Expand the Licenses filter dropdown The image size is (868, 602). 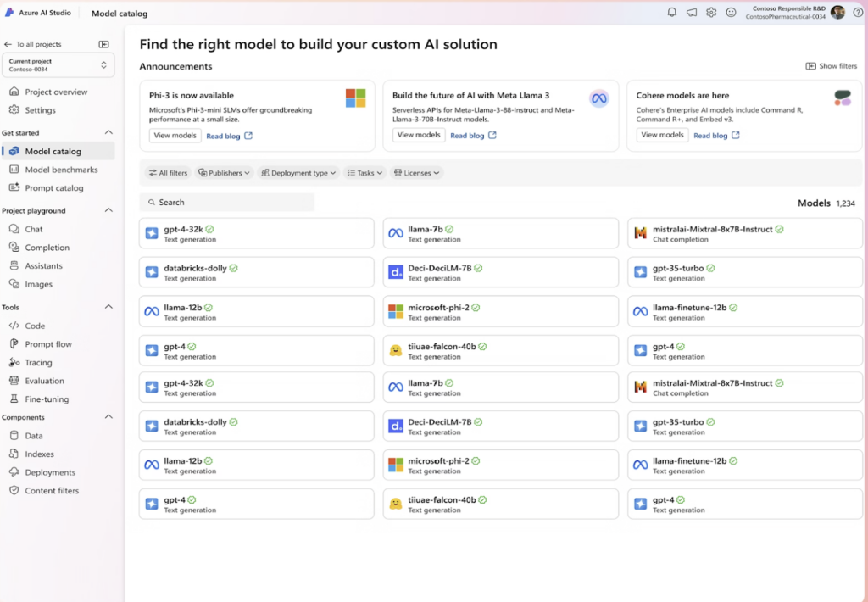(x=416, y=173)
